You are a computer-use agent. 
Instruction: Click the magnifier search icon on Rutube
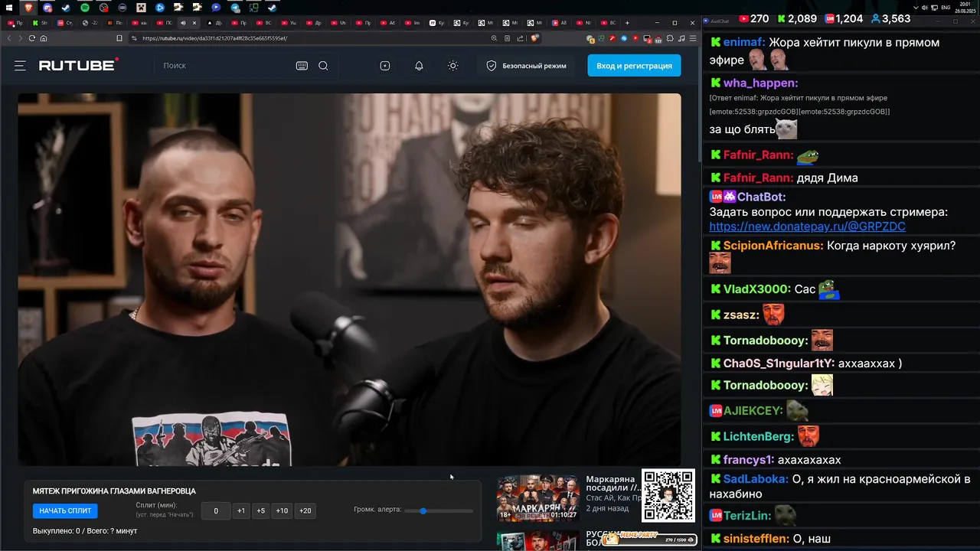click(x=323, y=66)
